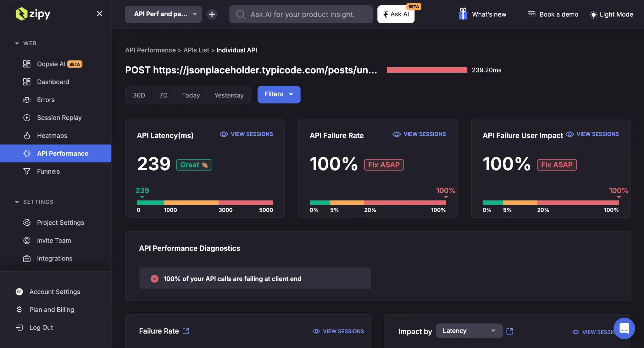This screenshot has height=348, width=644.
Task: Open the 'API Perf and pa...' project dropdown
Action: coord(163,14)
